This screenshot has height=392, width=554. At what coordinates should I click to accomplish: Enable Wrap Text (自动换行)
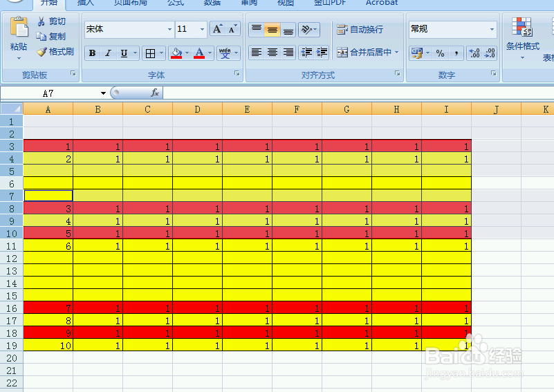click(360, 29)
